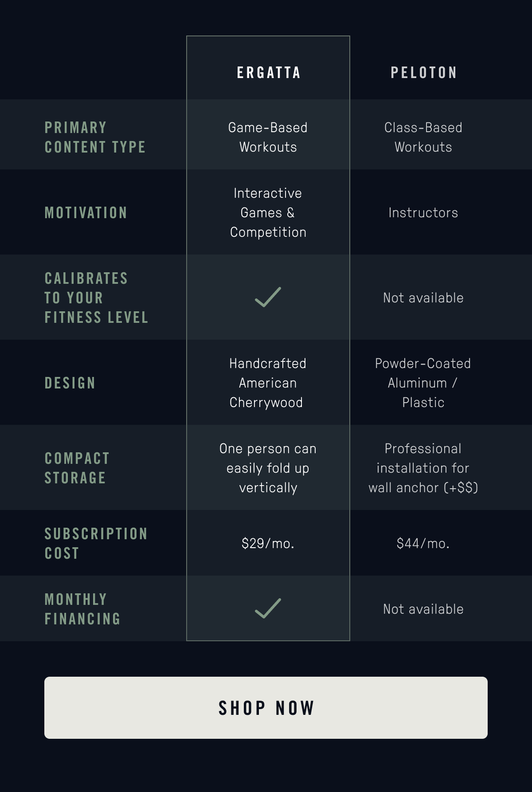
Task: Click the $44/mo. Peloton subscription price
Action: point(423,543)
